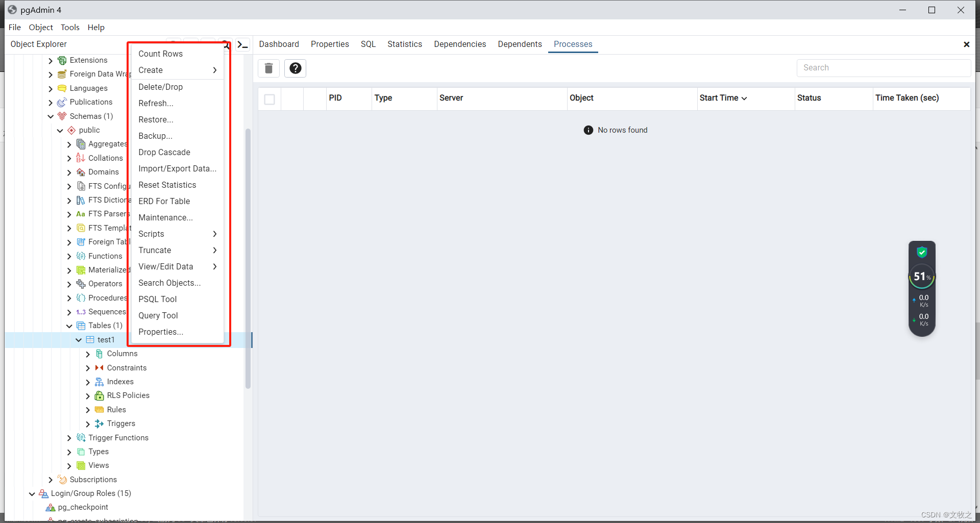Image resolution: width=980 pixels, height=523 pixels.
Task: Click the Views node icon in the tree
Action: [x=81, y=465]
